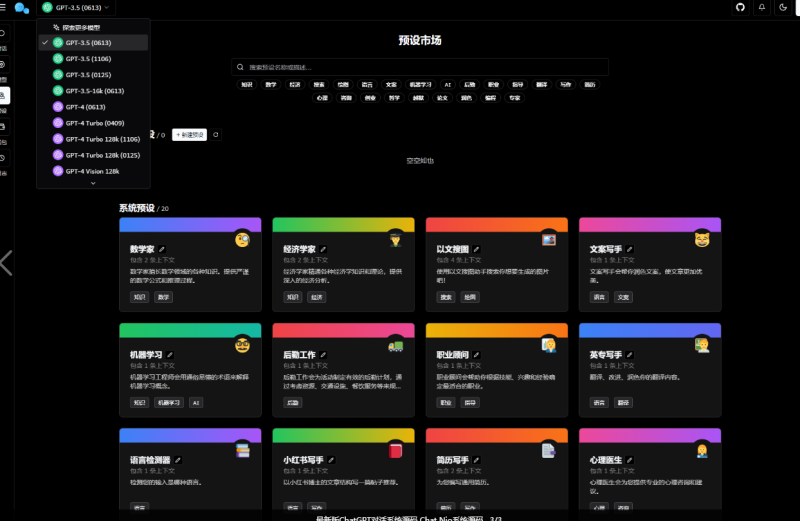Click the 机器学习 nerd face avatar
This screenshot has width=800, height=521.
(242, 345)
